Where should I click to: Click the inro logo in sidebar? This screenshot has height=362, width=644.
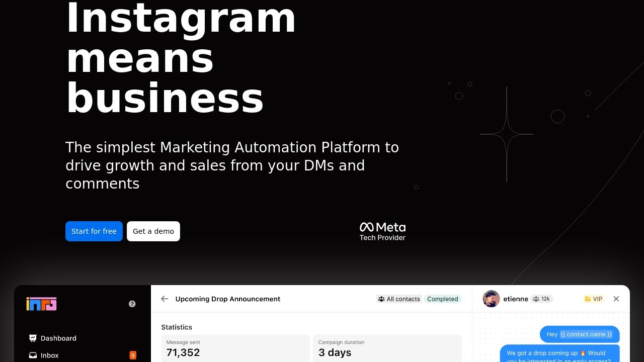(x=41, y=304)
